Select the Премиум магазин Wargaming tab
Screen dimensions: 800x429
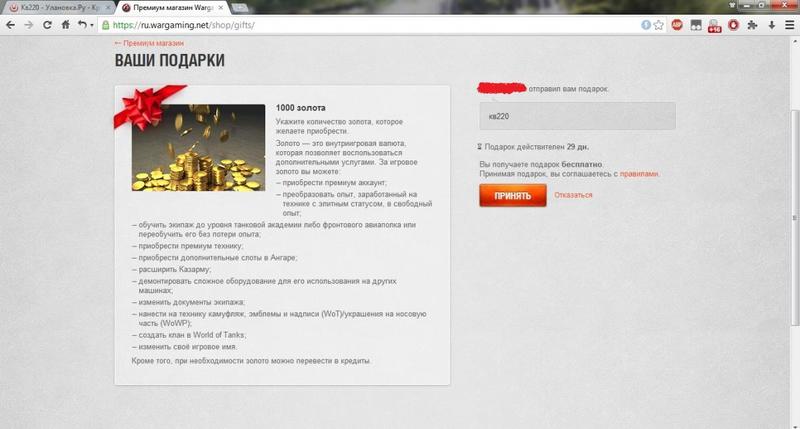[172, 8]
